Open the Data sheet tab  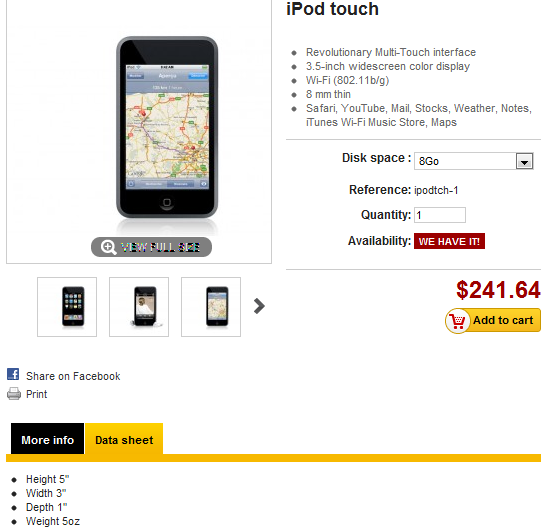pos(124,439)
